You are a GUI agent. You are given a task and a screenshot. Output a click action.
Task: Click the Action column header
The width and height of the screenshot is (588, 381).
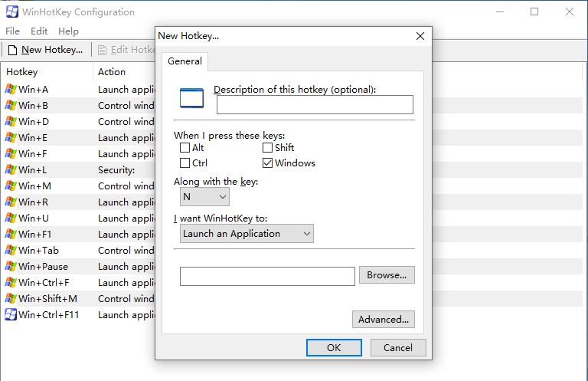112,72
